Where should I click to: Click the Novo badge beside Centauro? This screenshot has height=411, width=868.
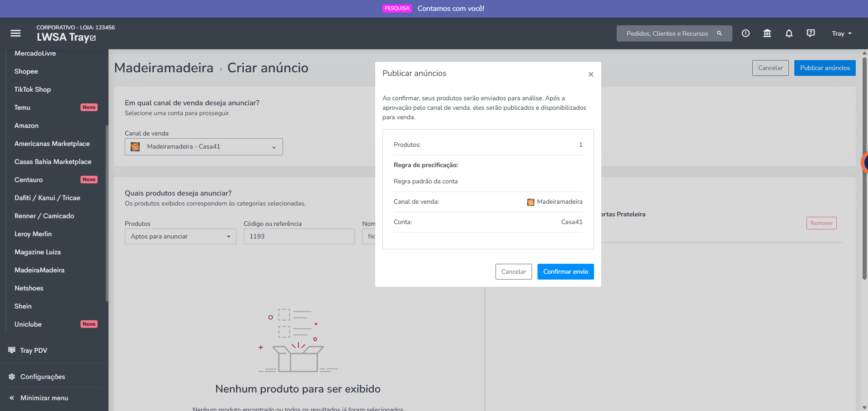pyautogui.click(x=89, y=179)
